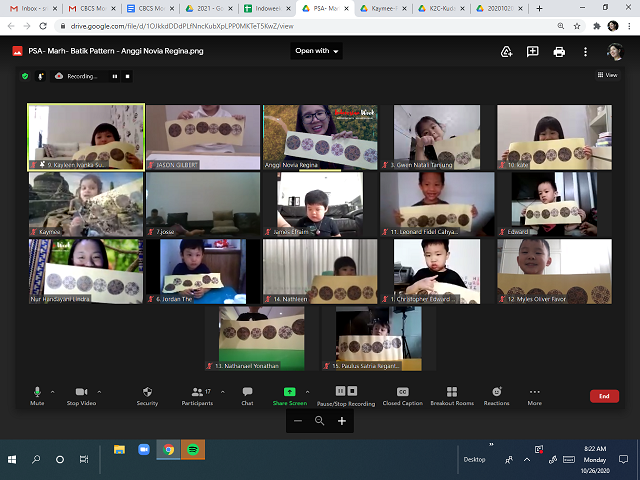This screenshot has width=640, height=480.
Task: Zoom out with the minus icon
Action: click(297, 422)
